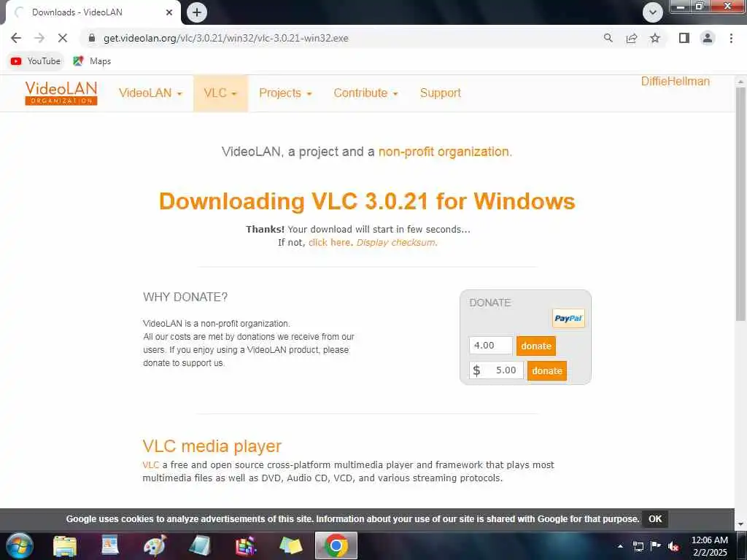Open the document app taskbar icon
This screenshot has width=747, height=560.
110,545
